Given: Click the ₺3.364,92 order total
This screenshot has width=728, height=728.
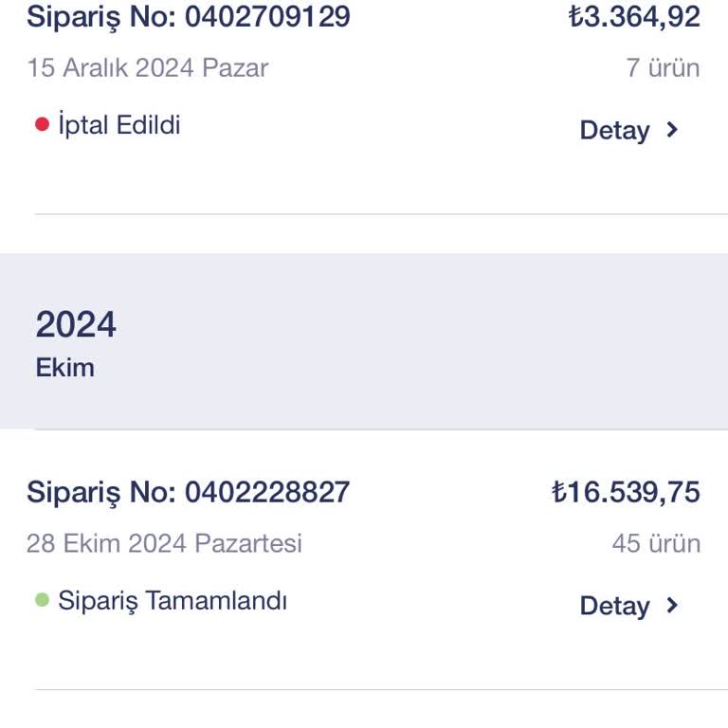Looking at the screenshot, I should pyautogui.click(x=634, y=16).
